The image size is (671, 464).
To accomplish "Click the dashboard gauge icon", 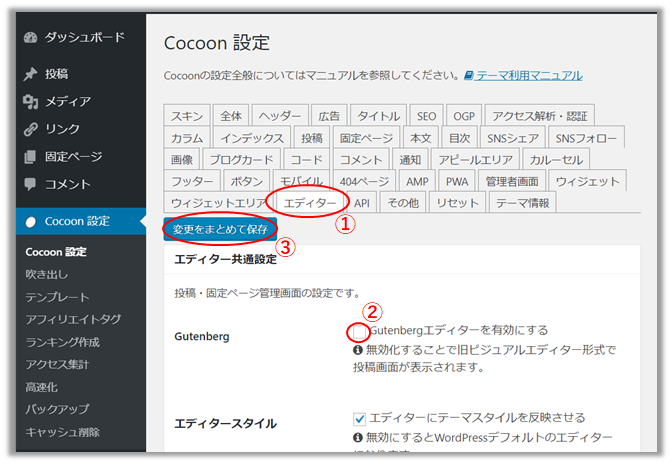I will coord(31,38).
